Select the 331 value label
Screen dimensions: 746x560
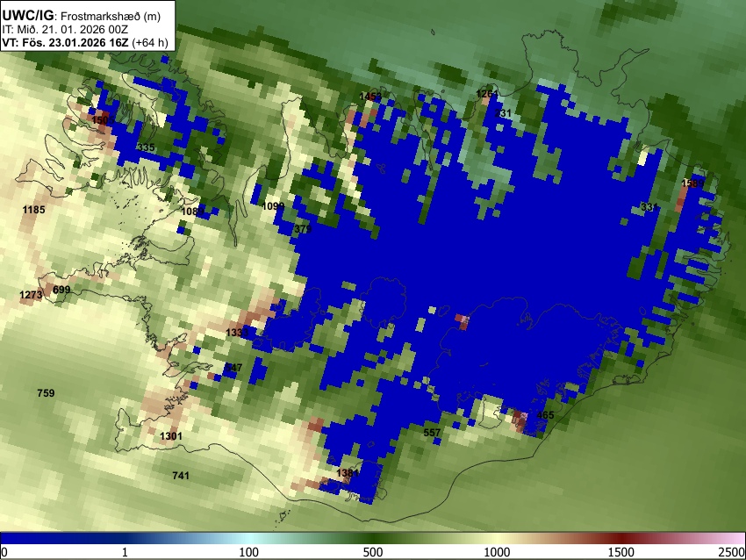tap(649, 207)
